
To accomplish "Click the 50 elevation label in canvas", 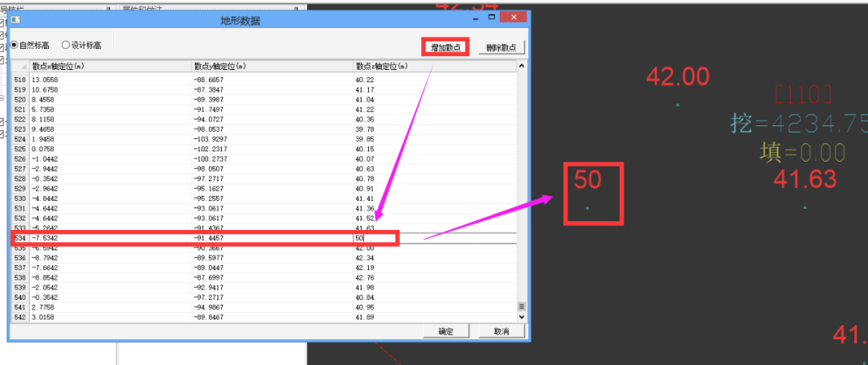I will [x=588, y=179].
